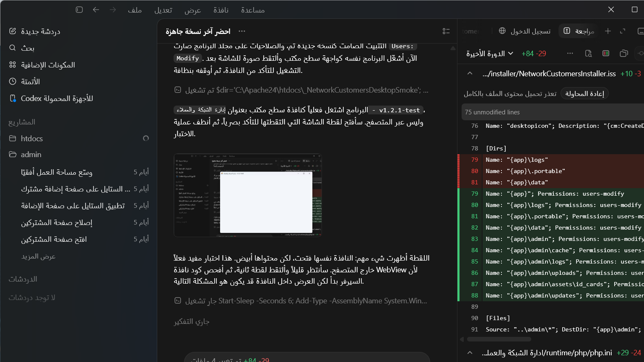644x362 pixels.
Task: Click the retry (إعادة المحاولة) button
Action: [x=584, y=94]
